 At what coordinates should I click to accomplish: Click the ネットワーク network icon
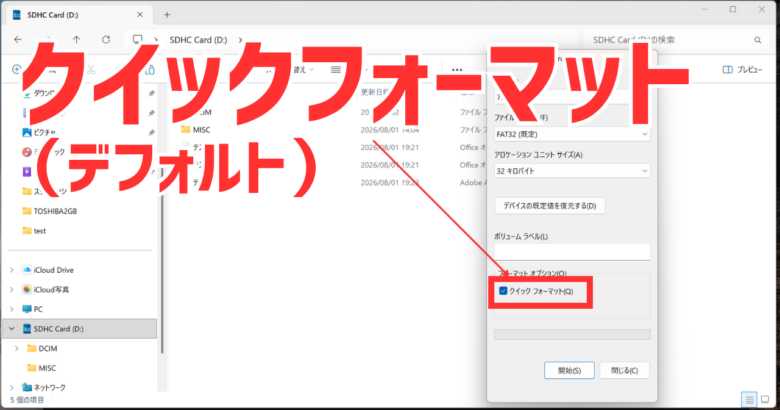tap(27, 387)
